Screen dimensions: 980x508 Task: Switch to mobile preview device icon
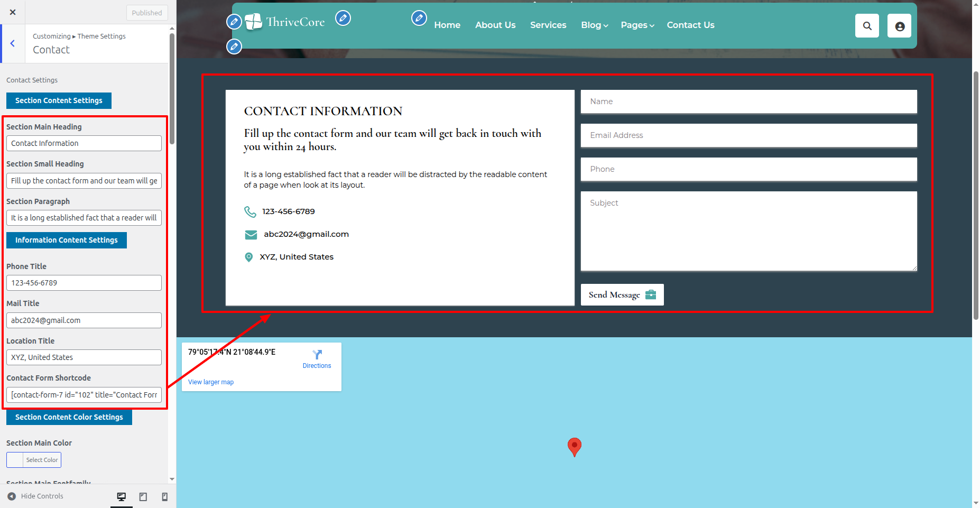(164, 496)
